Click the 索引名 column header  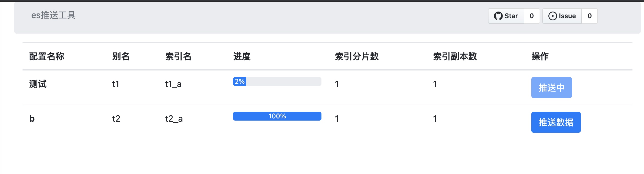178,56
